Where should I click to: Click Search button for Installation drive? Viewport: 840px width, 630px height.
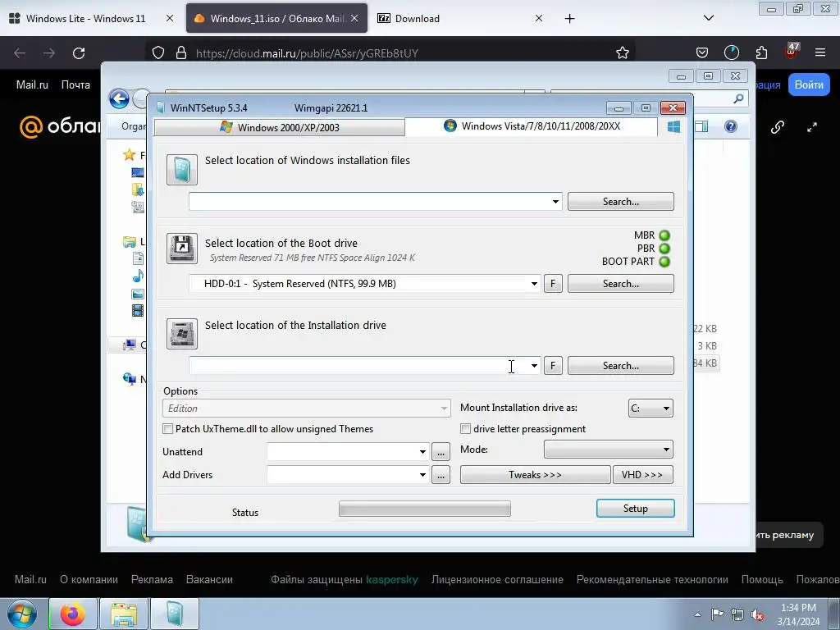[x=620, y=365]
